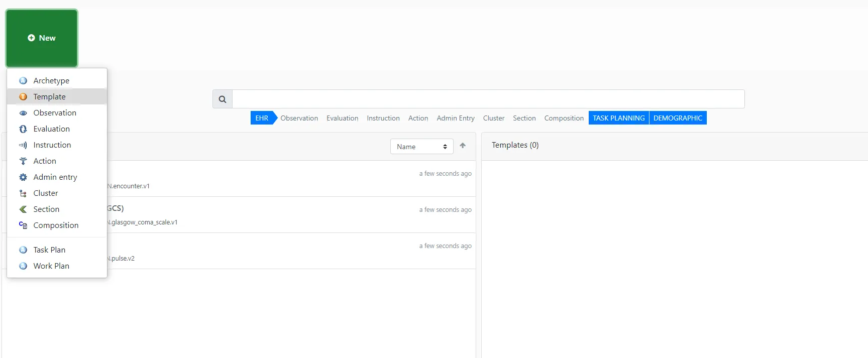Filter archetypes by Admin Entry type
868x358 pixels.
pos(455,118)
